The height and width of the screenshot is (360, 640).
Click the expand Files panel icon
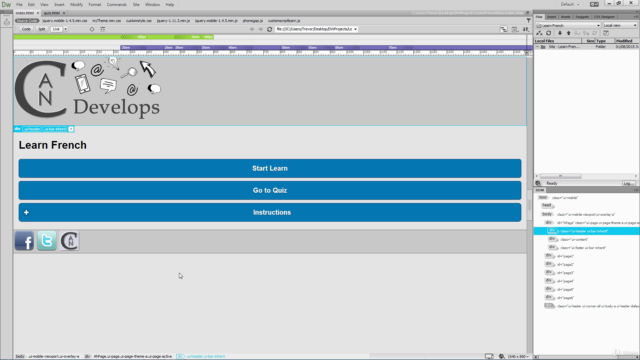click(x=606, y=33)
